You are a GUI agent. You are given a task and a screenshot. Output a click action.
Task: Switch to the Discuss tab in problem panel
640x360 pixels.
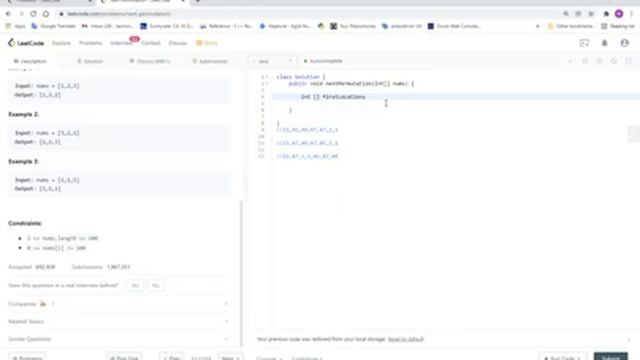coord(149,61)
